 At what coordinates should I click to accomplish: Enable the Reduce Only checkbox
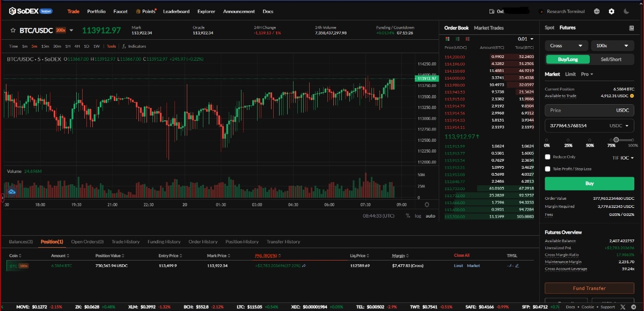pyautogui.click(x=548, y=157)
